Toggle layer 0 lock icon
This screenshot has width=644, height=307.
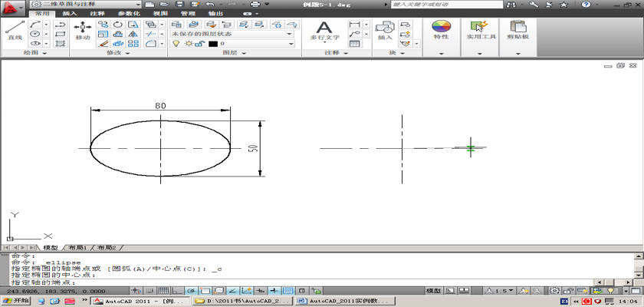coord(199,44)
